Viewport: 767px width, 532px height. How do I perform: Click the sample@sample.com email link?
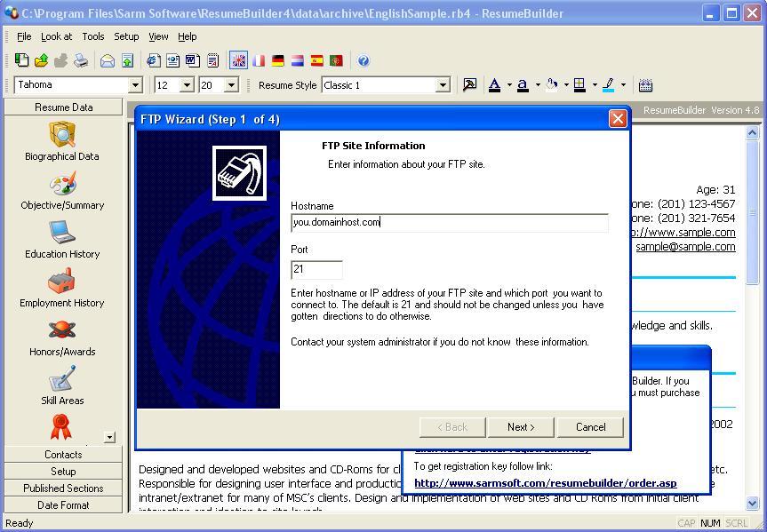click(x=685, y=247)
